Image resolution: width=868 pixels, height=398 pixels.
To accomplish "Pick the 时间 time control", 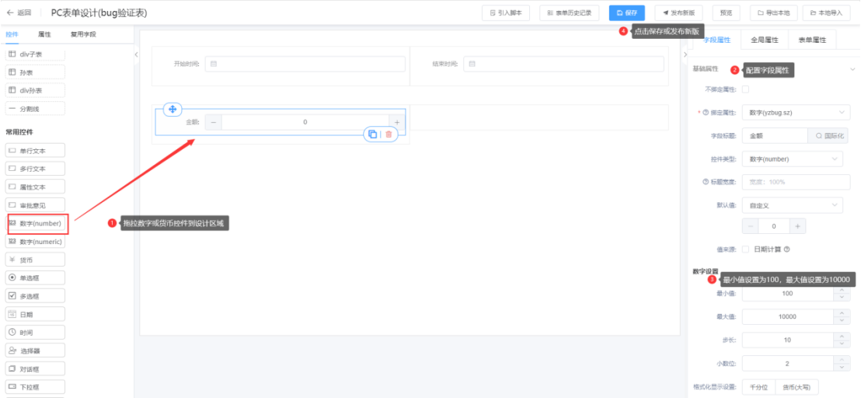I will point(36,332).
